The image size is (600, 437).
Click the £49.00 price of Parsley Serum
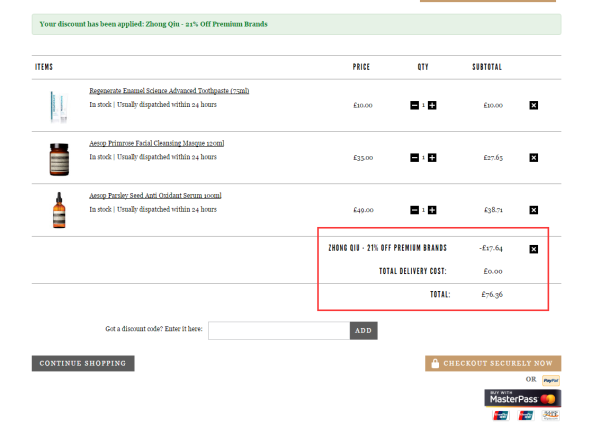click(x=363, y=210)
